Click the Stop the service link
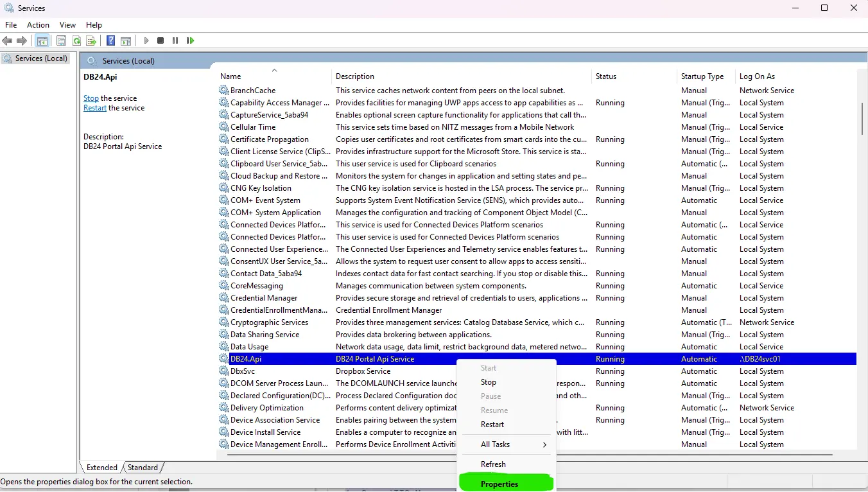This screenshot has height=492, width=868. point(91,98)
